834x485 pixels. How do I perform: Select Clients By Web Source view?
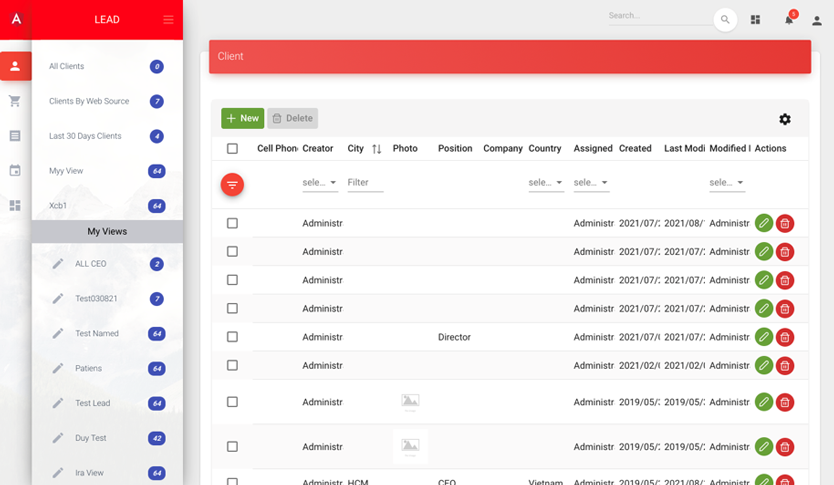(89, 101)
